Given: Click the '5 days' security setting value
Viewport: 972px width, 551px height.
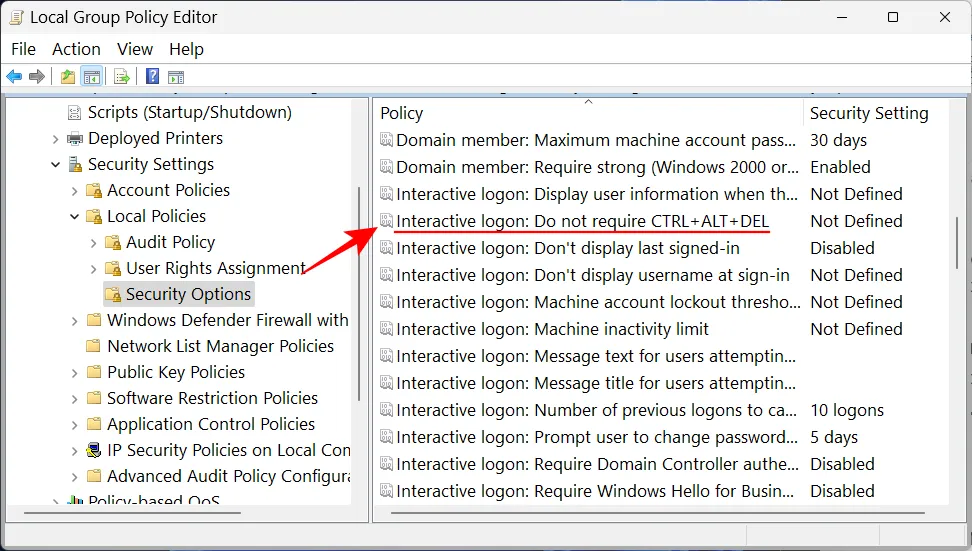Looking at the screenshot, I should [x=834, y=438].
